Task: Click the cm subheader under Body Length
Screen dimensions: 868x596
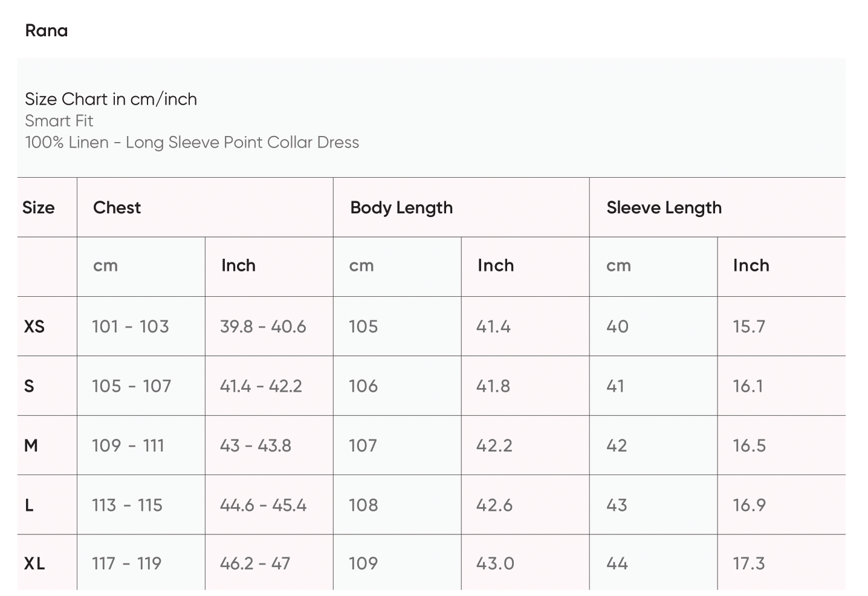Action: pos(361,265)
